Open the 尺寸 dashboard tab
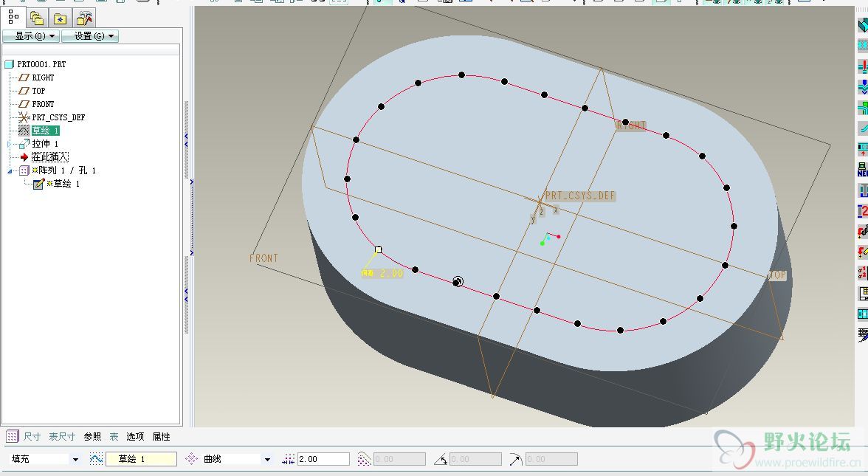 (32, 437)
